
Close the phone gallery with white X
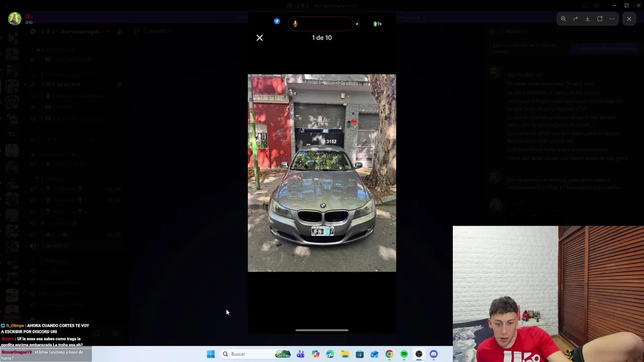(260, 38)
